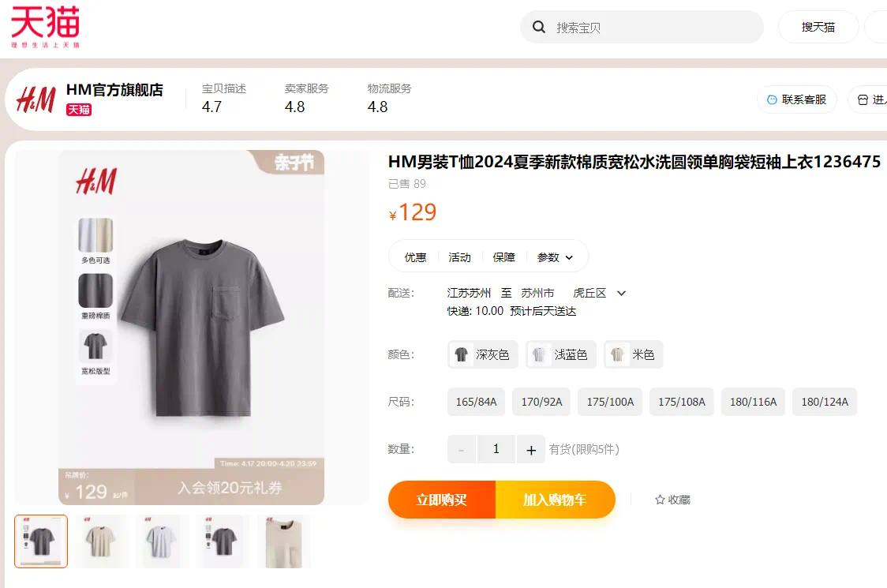
Task: Click the 联系客服 chat icon
Action: click(x=772, y=99)
